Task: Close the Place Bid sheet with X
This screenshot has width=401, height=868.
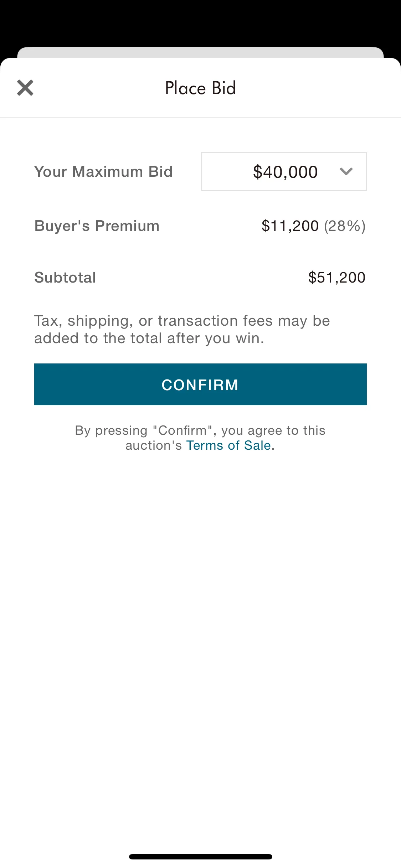Action: click(25, 88)
